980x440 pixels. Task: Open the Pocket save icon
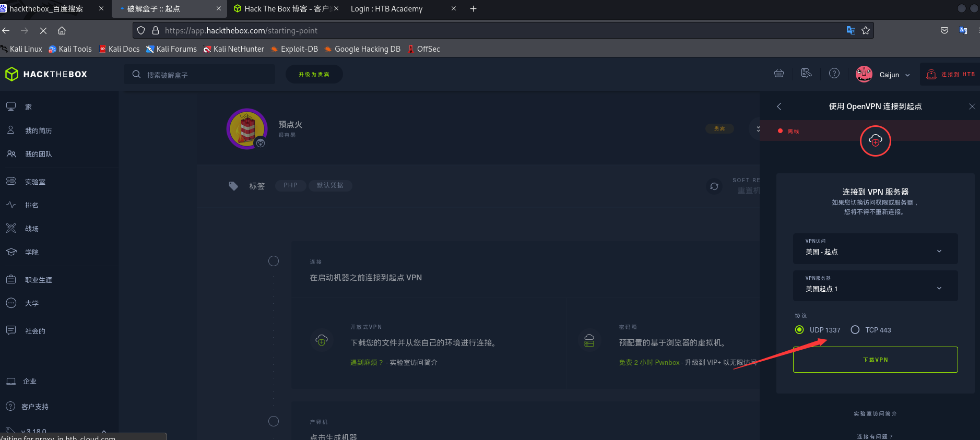coord(944,30)
